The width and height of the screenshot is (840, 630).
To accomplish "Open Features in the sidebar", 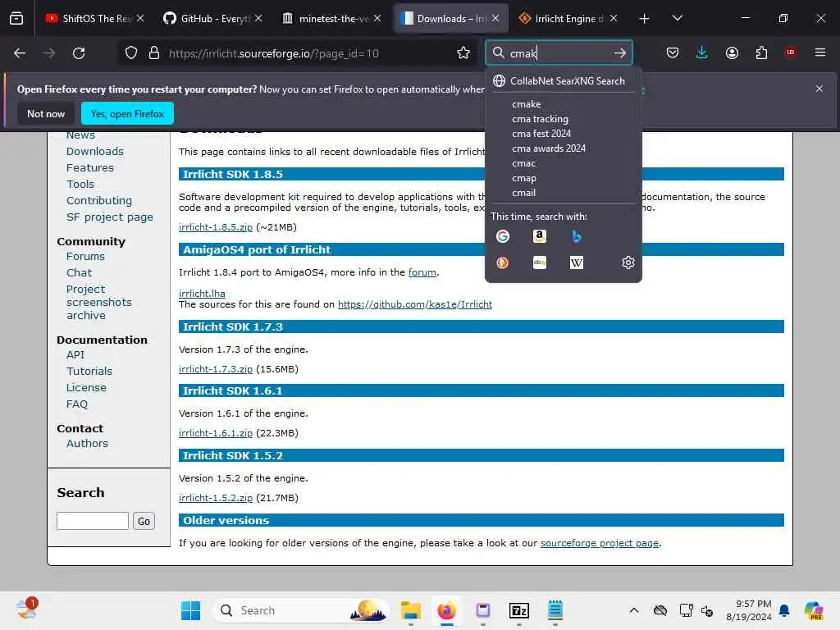I will point(90,167).
